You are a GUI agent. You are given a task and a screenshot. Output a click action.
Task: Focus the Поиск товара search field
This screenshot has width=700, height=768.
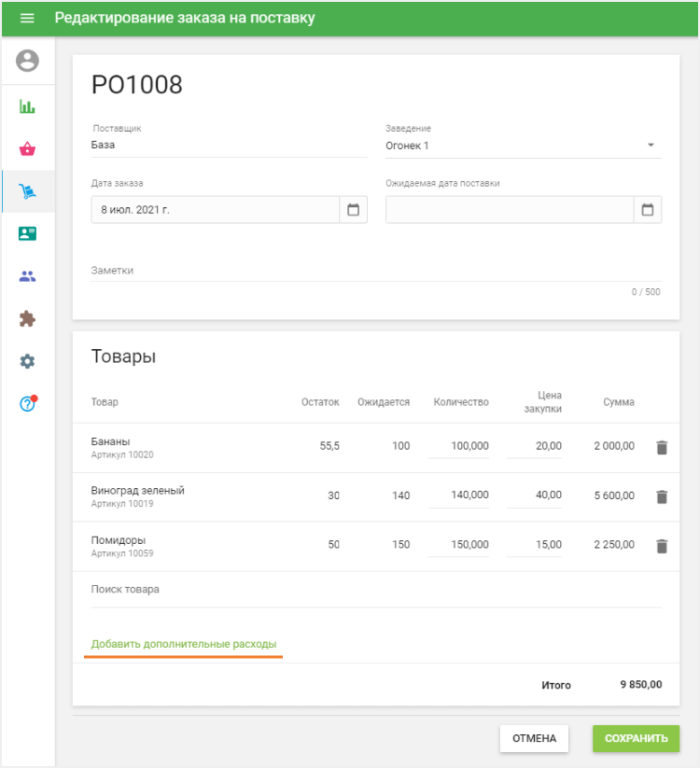(x=373, y=590)
